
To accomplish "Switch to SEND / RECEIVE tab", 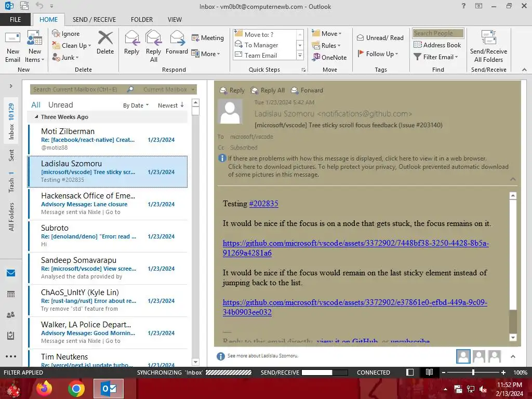I will 94,19.
